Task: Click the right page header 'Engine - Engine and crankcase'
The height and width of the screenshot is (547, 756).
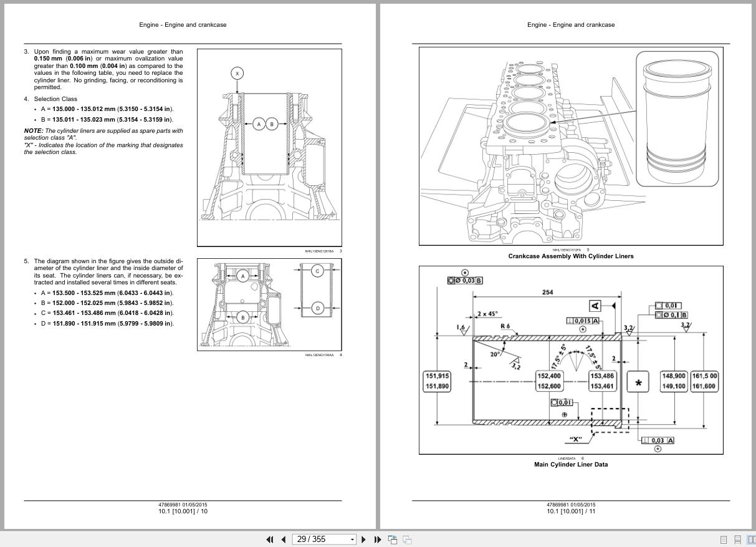Action: (x=571, y=25)
